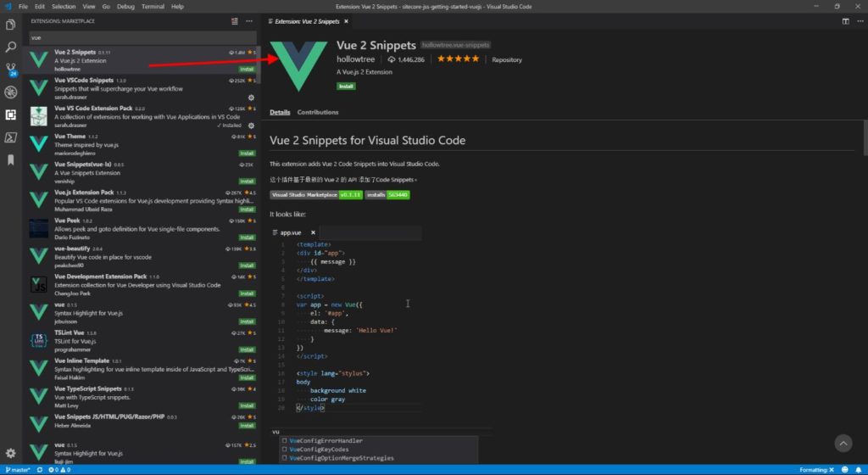
Task: Click the Formatting status item
Action: pyautogui.click(x=816, y=469)
